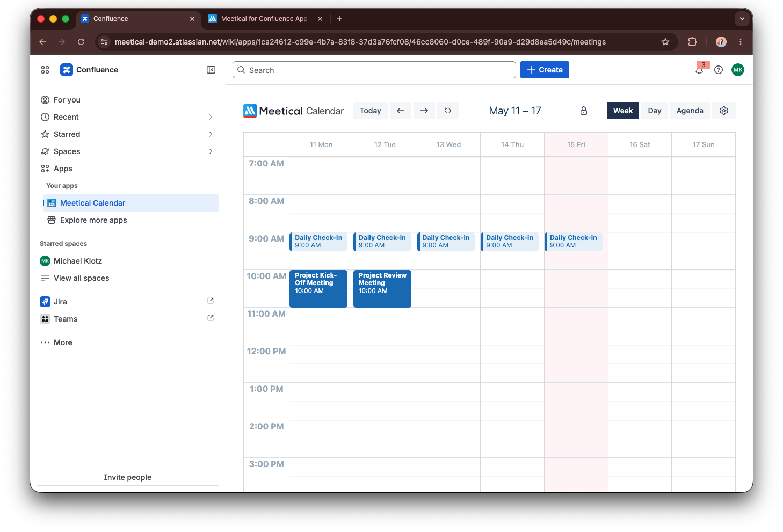
Task: Click the browser address bar URL
Action: (360, 42)
